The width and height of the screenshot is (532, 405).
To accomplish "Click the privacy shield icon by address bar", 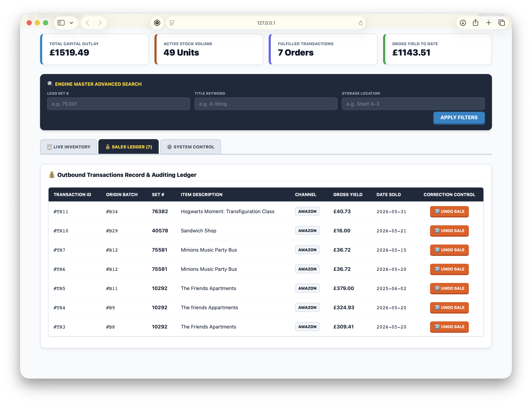I will tap(157, 23).
